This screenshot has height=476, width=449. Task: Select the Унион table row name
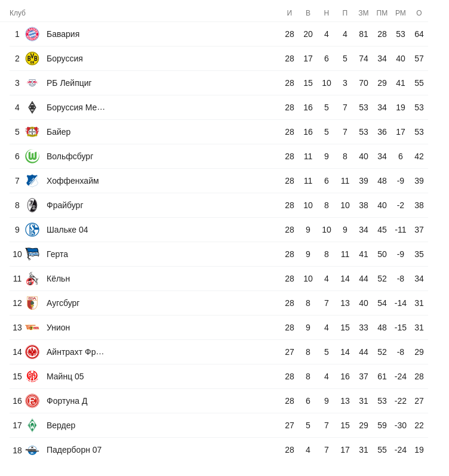[x=58, y=327]
